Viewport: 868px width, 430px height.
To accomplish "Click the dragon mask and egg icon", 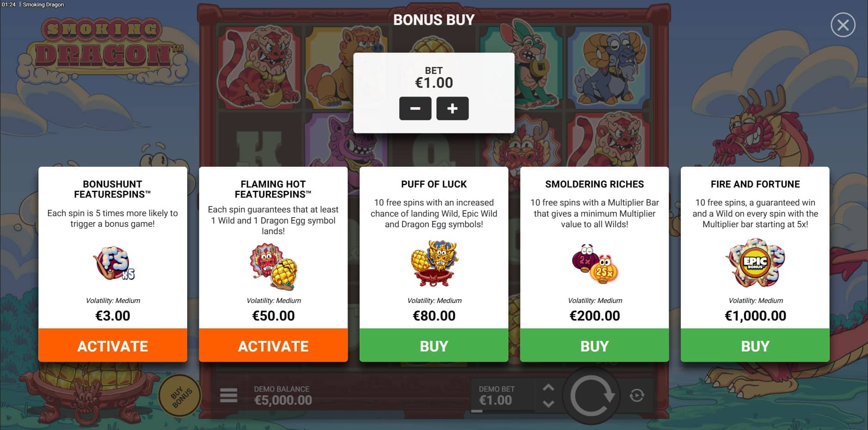I will point(274,267).
